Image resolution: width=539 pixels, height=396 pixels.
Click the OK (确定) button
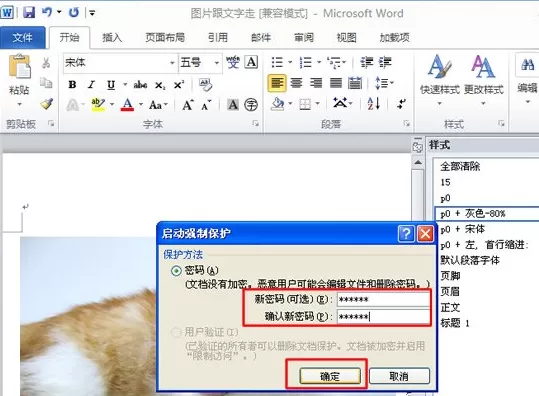(x=330, y=376)
